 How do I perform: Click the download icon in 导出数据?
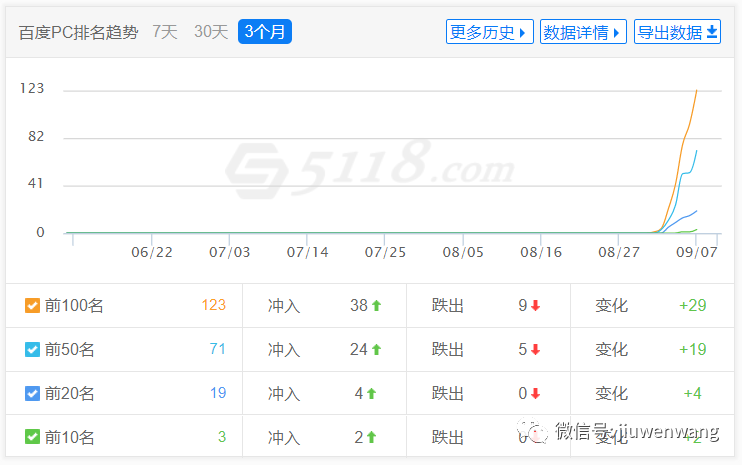[x=712, y=32]
